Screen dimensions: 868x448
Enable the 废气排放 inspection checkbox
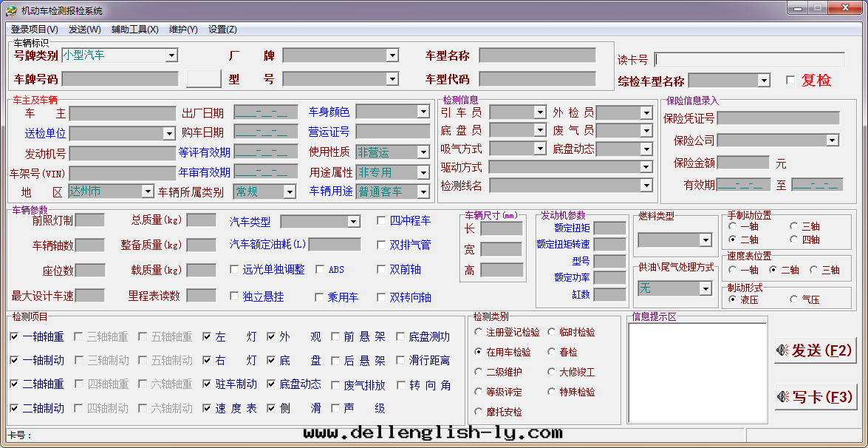[x=336, y=385]
